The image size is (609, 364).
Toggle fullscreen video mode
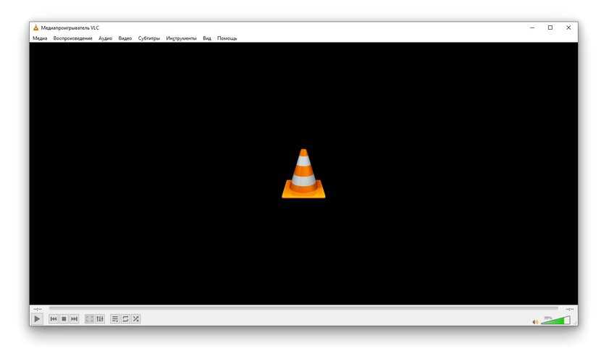pyautogui.click(x=90, y=318)
